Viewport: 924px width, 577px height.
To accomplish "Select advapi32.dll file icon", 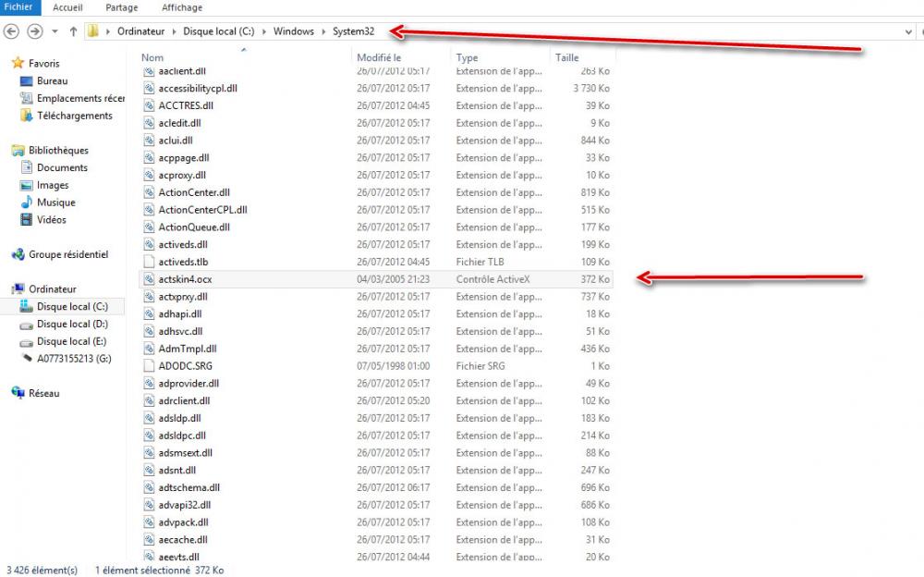I will coord(149,505).
